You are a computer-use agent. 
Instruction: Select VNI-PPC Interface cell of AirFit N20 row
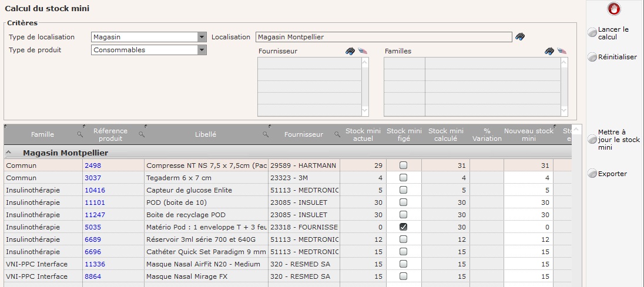(x=43, y=264)
